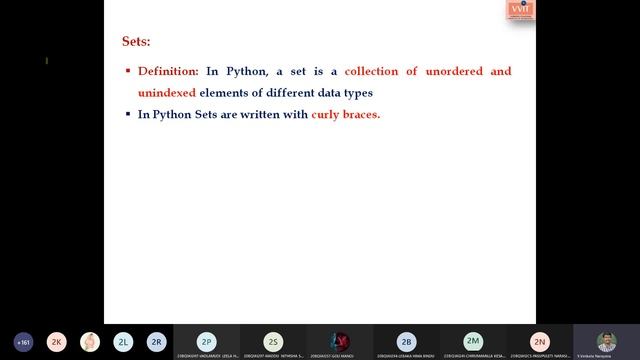Viewport: 640px width, 360px height.
Task: Select the red-and-black picture participant tile
Action: click(x=340, y=342)
